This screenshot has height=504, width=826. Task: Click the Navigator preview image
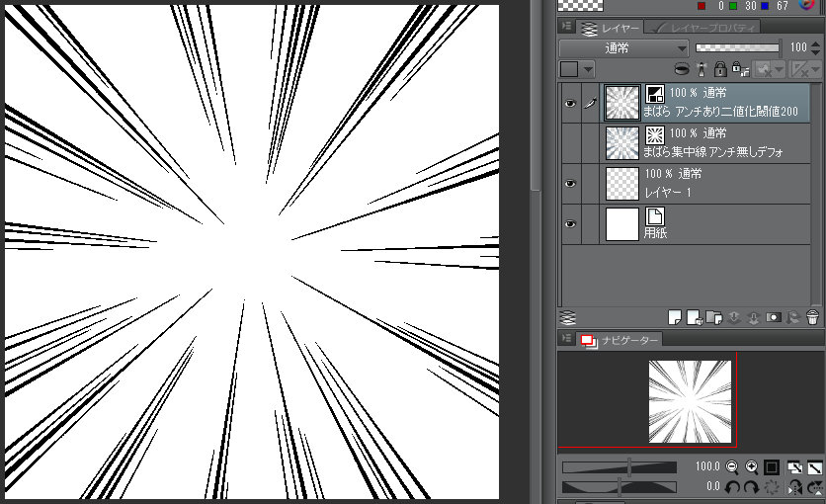click(690, 401)
